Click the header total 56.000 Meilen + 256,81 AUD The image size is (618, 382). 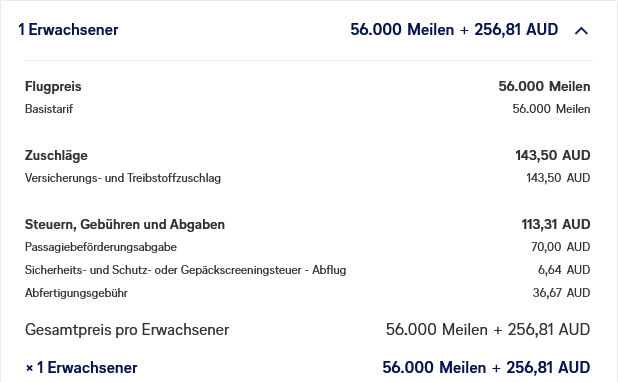point(454,30)
